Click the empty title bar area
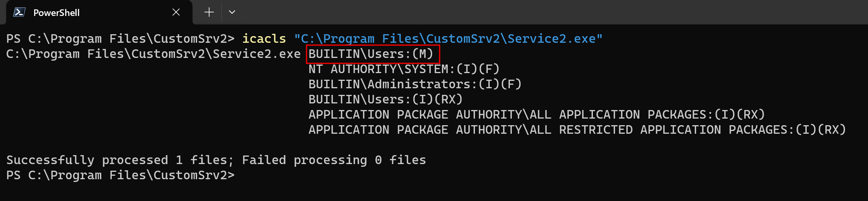 coord(543,12)
